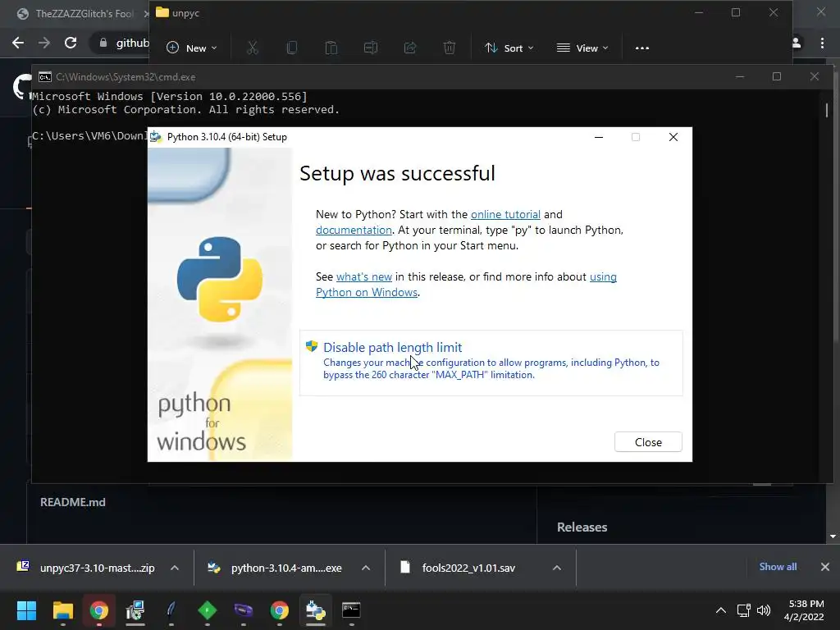
Task: Click the Close button in Python Setup
Action: point(648,442)
